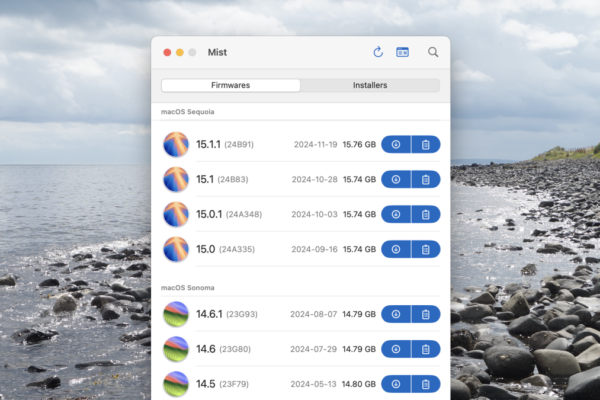The image size is (600, 400).
Task: Select build number (23G80)
Action: tap(235, 349)
